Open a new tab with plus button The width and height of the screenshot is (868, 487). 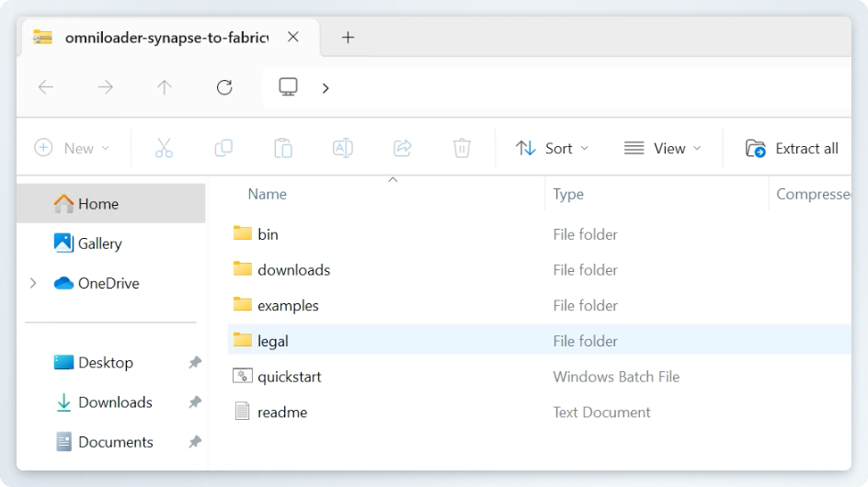click(348, 38)
